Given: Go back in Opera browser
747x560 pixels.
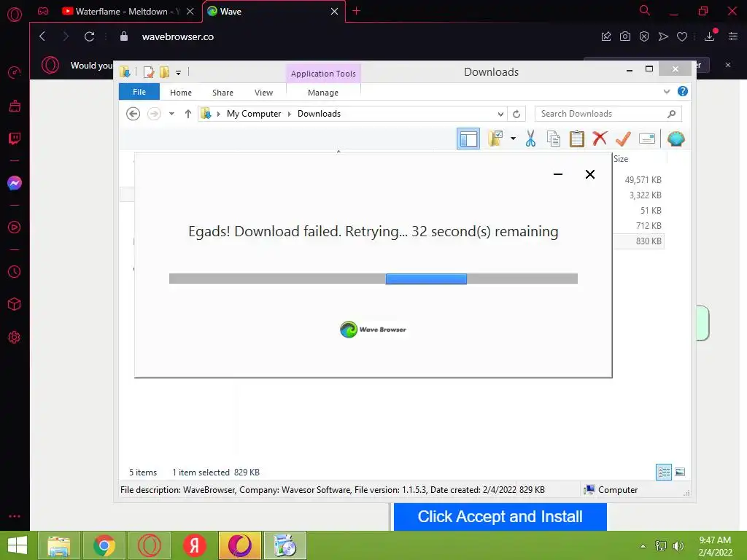Looking at the screenshot, I should (x=42, y=36).
